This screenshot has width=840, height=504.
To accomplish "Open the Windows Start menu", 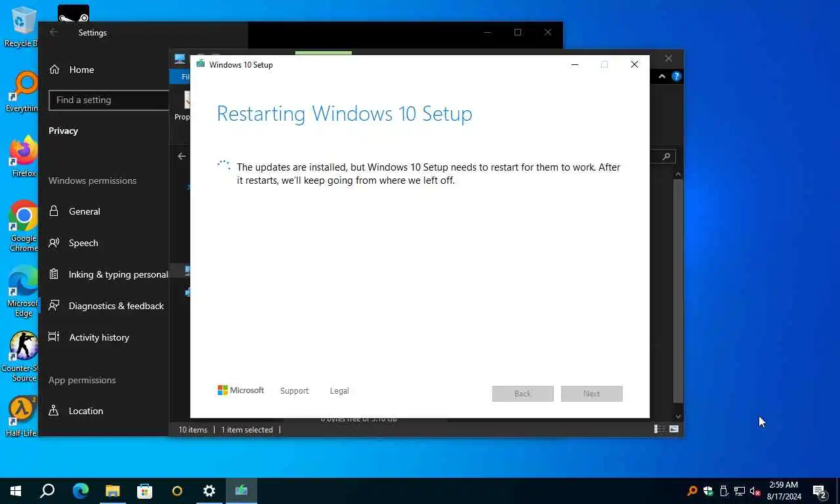I will [x=16, y=491].
